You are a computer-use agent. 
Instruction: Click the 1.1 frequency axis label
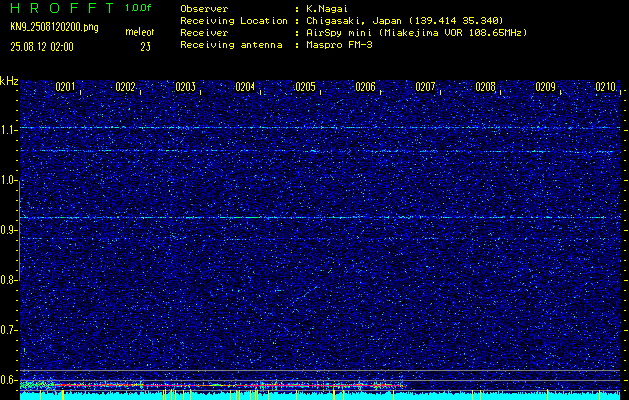pos(8,130)
